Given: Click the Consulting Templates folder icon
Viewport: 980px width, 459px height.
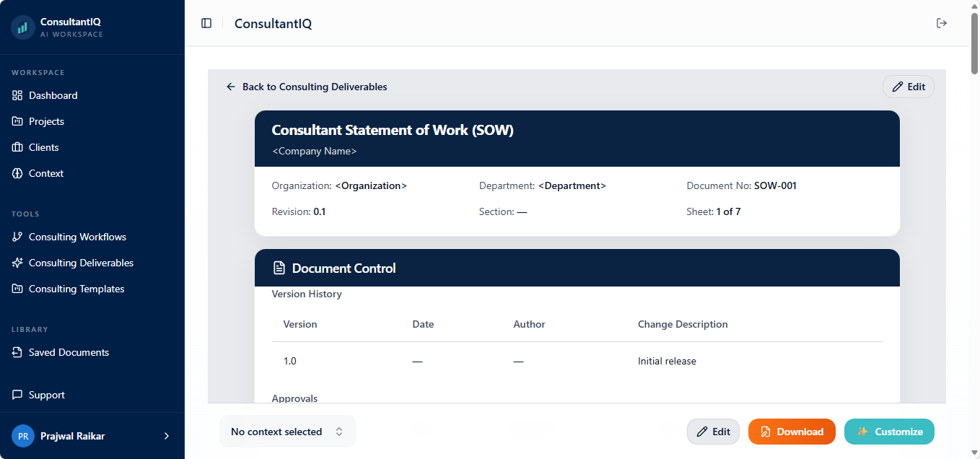Looking at the screenshot, I should [x=17, y=289].
